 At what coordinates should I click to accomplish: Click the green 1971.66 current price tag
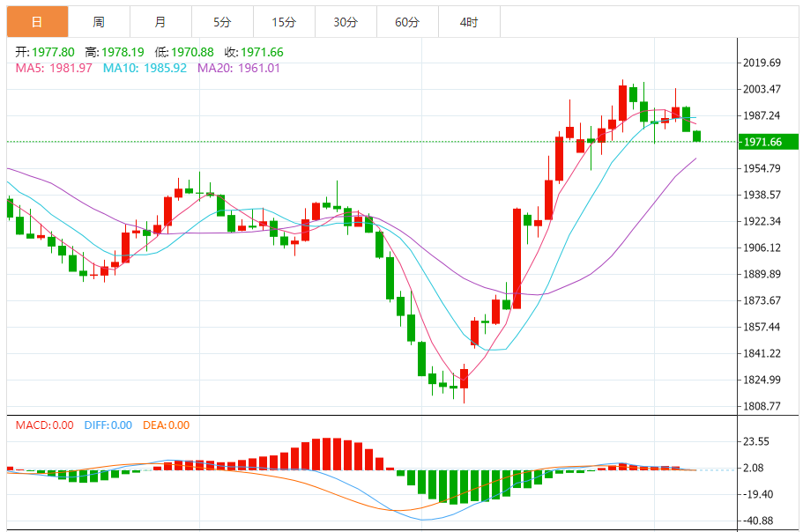point(768,142)
